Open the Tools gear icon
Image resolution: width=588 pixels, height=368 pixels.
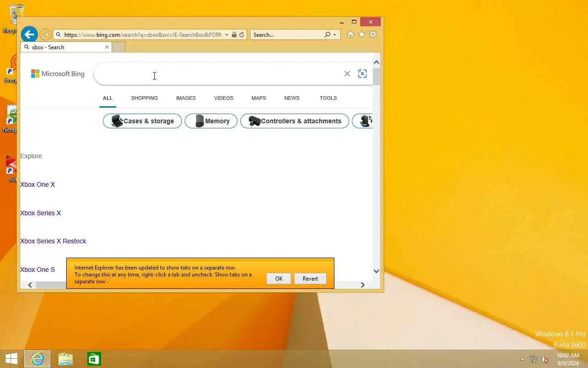pyautogui.click(x=373, y=34)
